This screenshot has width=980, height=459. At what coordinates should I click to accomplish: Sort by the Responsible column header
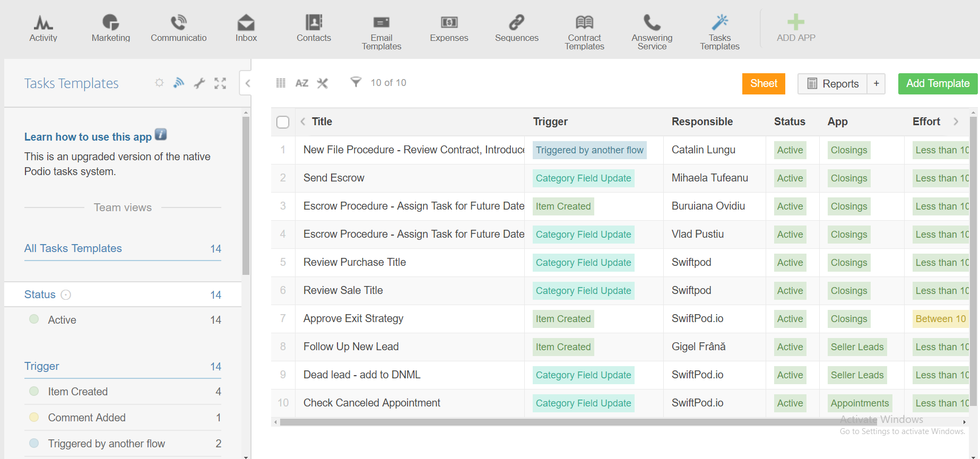tap(702, 122)
